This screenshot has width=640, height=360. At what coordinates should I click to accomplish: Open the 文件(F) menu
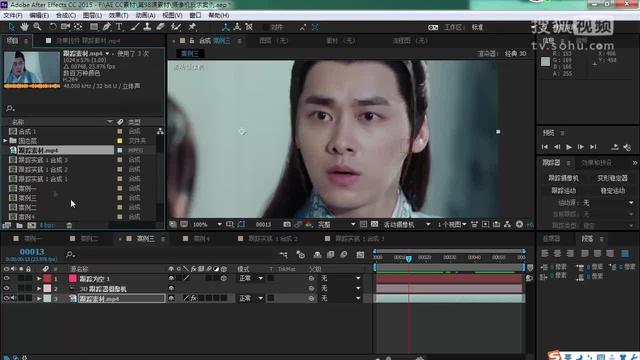[x=13, y=16]
